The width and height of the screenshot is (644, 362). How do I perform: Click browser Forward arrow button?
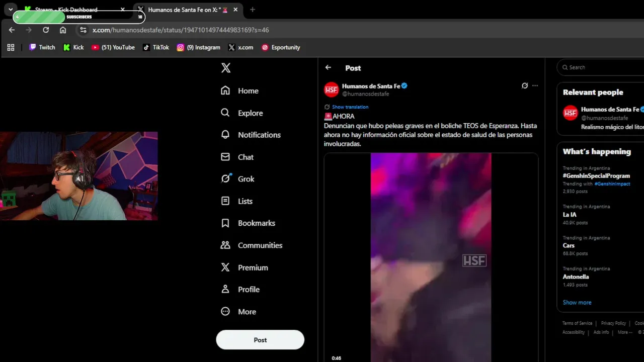[29, 30]
